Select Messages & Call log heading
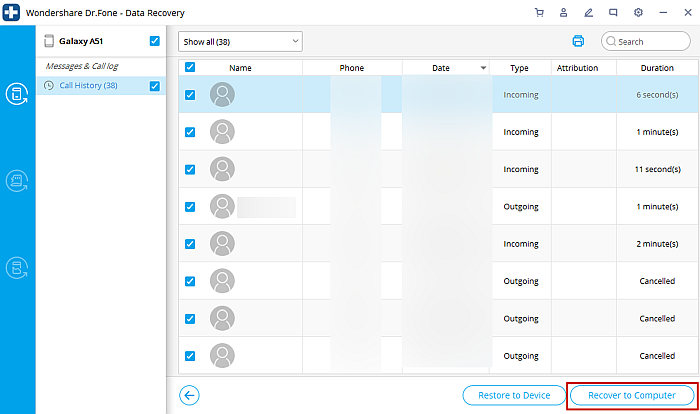 [82, 66]
